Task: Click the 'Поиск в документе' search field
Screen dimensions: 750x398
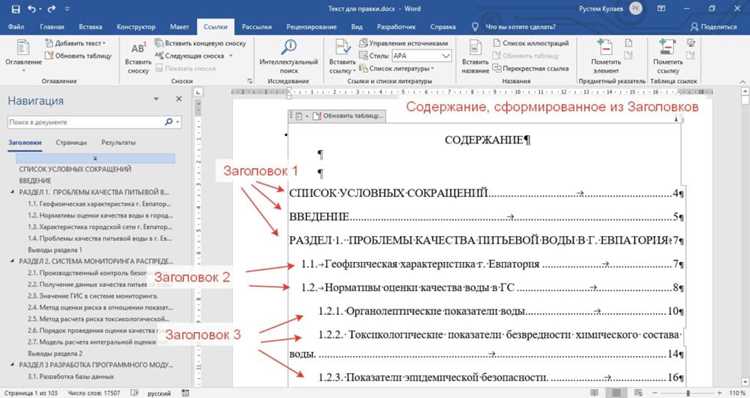Action: (85, 122)
